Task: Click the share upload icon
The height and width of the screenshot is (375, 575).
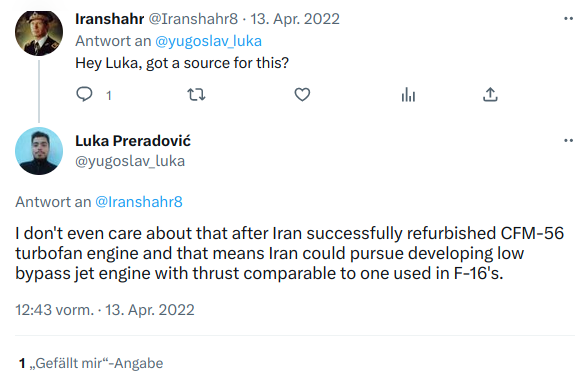Action: coord(490,95)
